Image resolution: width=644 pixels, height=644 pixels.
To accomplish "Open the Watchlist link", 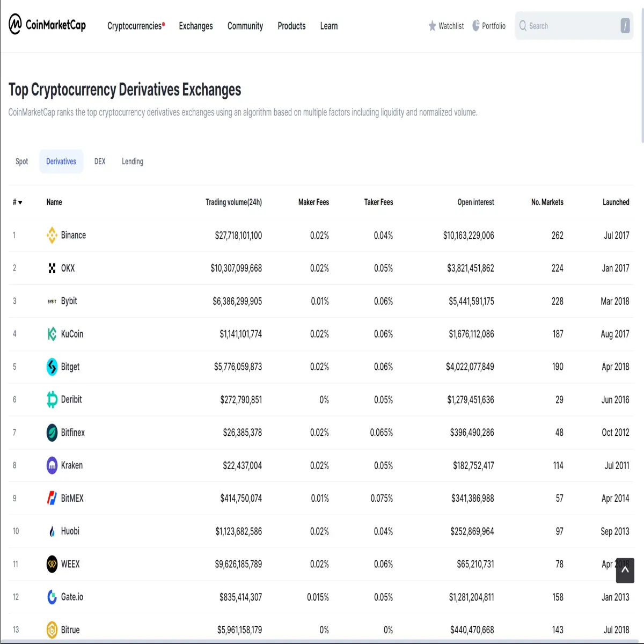I will (446, 26).
